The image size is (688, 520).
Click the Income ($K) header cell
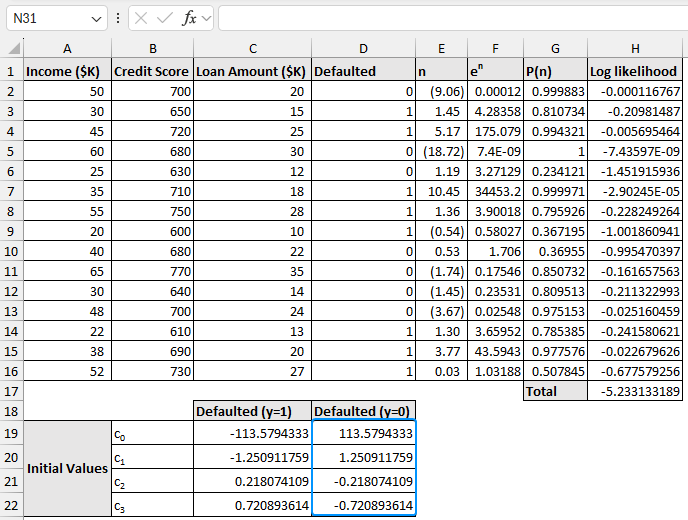coord(67,71)
